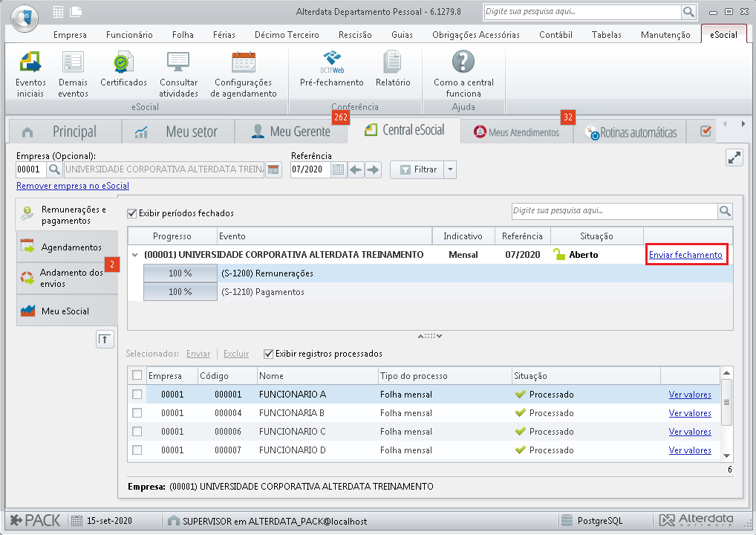Toggle Exibir períodos fechados checkbox
The width and height of the screenshot is (756, 535).
pos(131,213)
